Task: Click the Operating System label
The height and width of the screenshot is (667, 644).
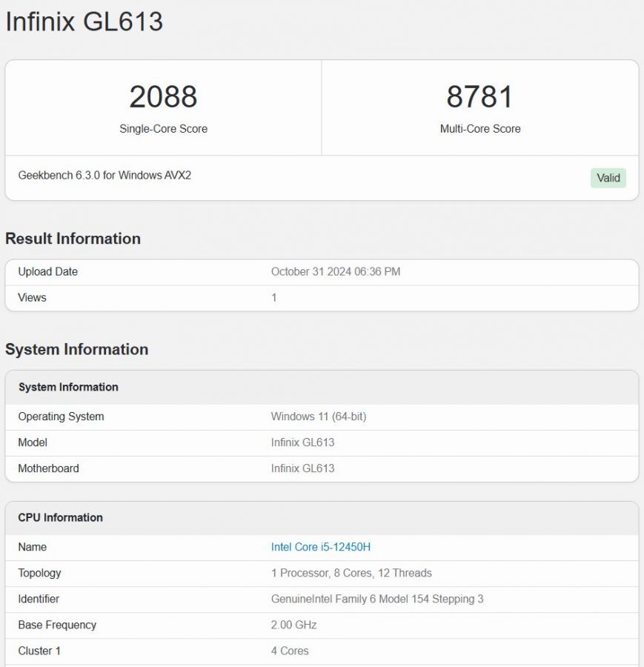Action: (61, 417)
